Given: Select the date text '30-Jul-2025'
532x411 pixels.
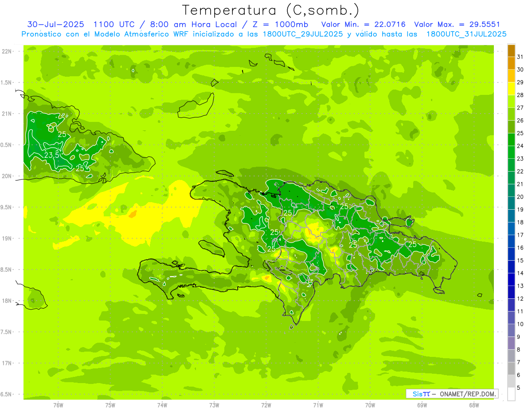Looking at the screenshot, I should pos(55,24).
